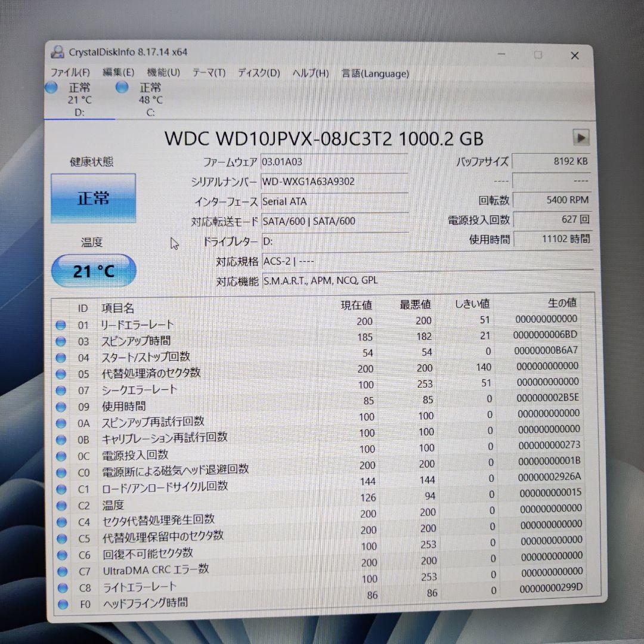Open the 言語(Language) menu
The height and width of the screenshot is (644, 644).
[375, 74]
